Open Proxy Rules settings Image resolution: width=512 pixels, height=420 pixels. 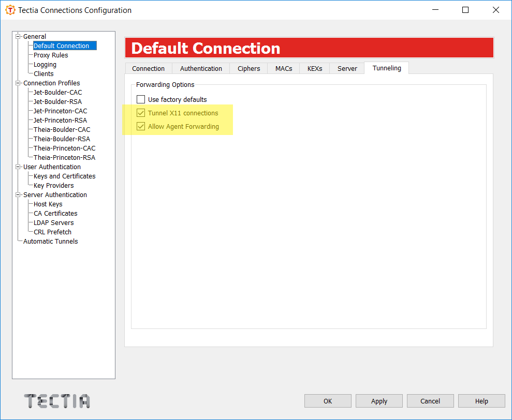click(x=51, y=55)
